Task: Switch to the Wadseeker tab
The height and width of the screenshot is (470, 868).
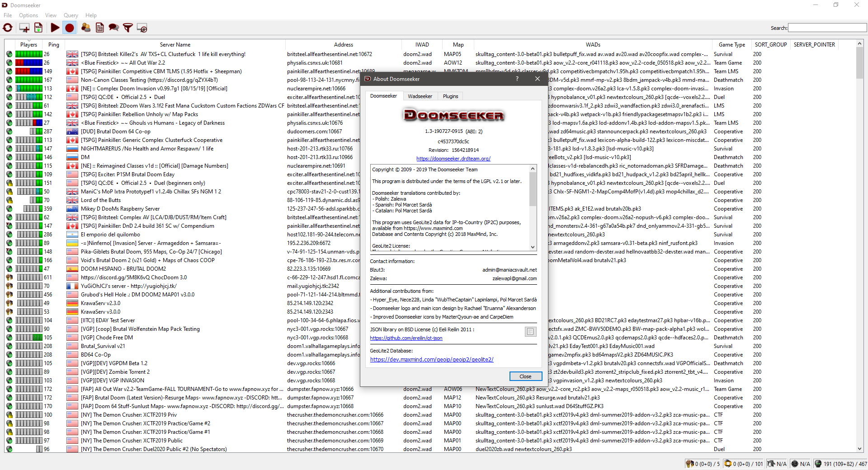Action: click(420, 96)
